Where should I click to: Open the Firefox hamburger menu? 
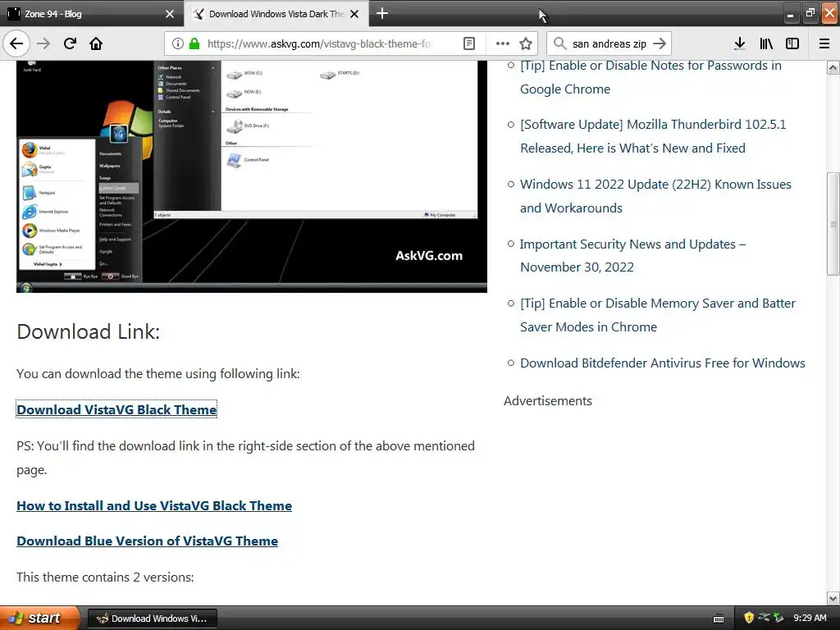point(824,43)
